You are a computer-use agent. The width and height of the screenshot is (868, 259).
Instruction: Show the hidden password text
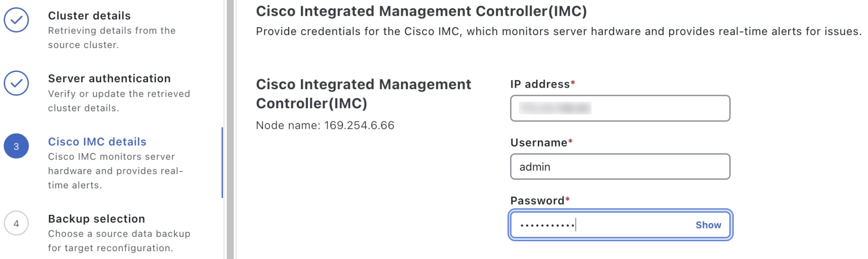[708, 225]
